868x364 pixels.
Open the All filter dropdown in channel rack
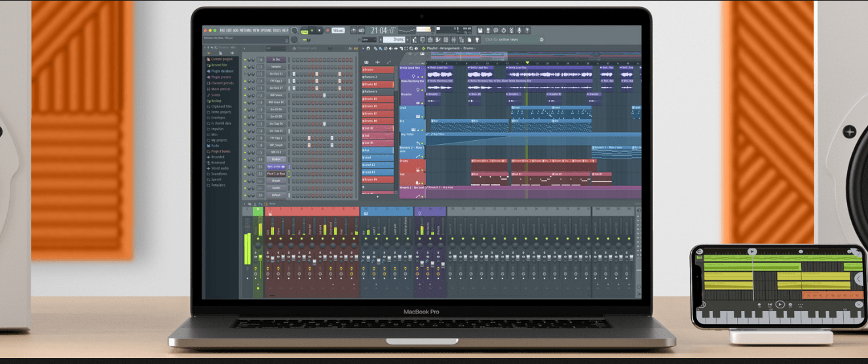pos(276,48)
